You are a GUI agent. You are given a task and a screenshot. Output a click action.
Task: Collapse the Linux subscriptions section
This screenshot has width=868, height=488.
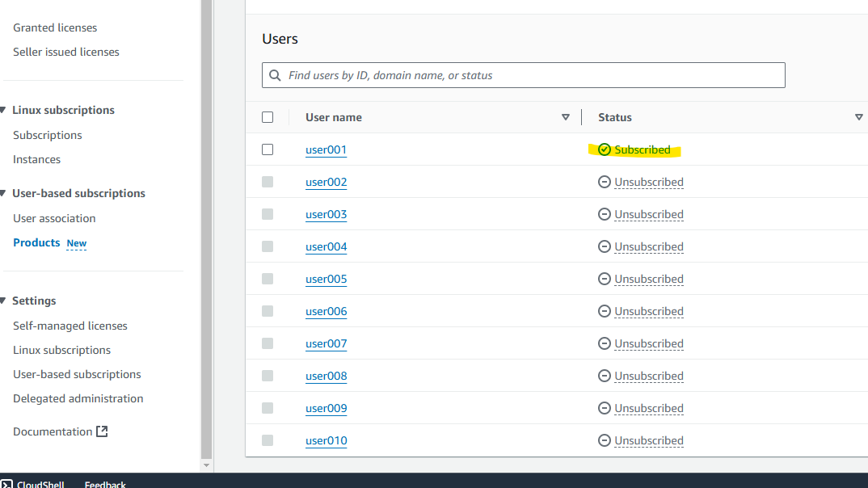(x=2, y=110)
